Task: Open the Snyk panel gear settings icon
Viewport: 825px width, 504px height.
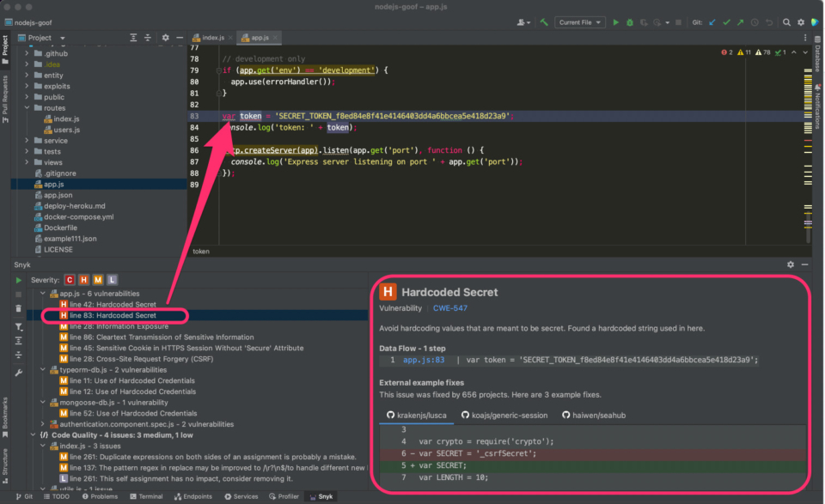Action: click(x=791, y=264)
